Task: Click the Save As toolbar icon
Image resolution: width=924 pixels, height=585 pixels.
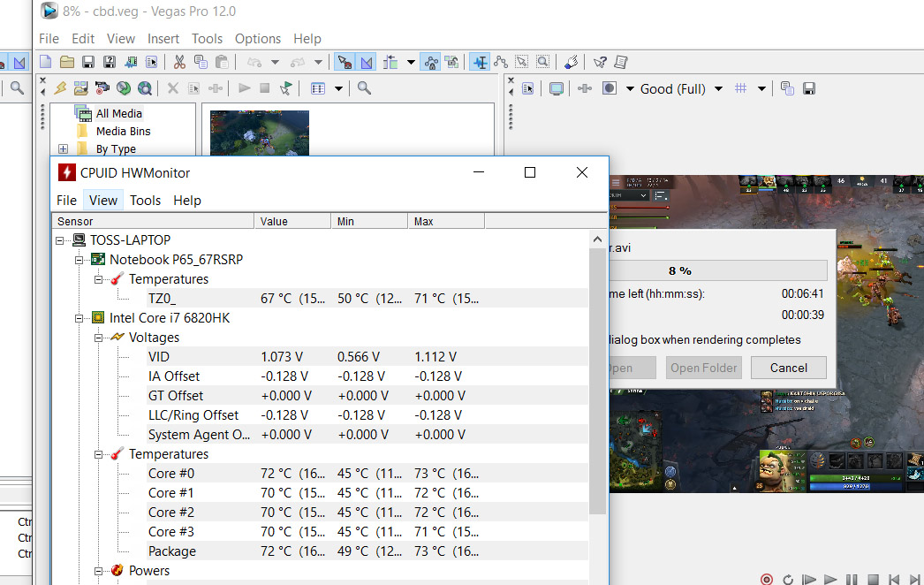Action: click(109, 62)
